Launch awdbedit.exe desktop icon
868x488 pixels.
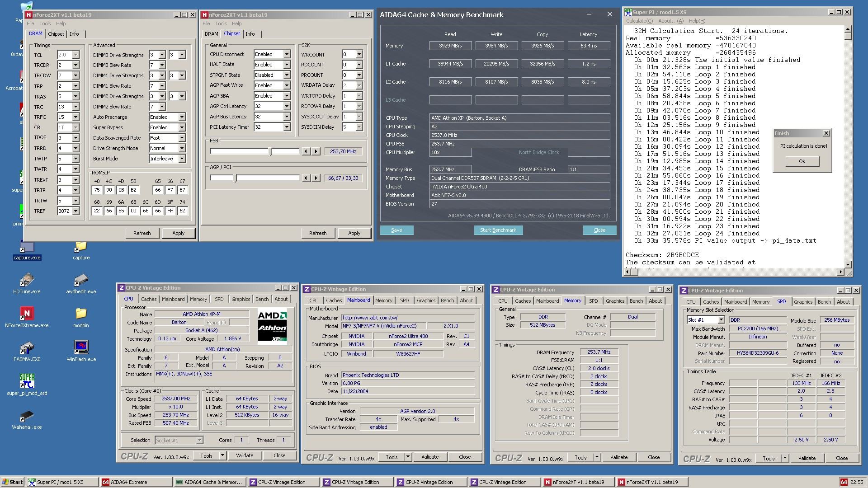81,284
